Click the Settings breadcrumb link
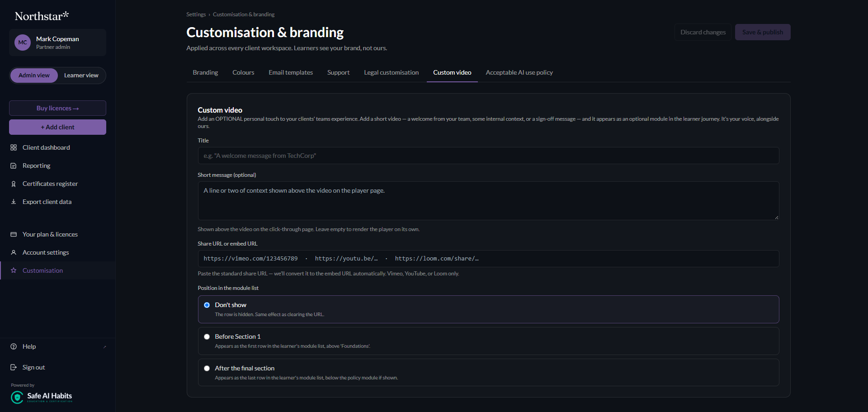 click(x=196, y=14)
